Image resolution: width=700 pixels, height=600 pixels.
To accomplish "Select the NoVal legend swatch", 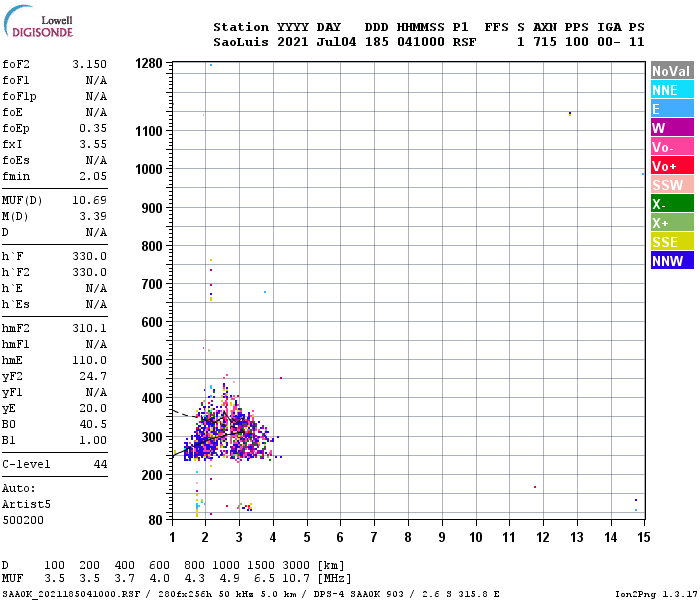I will (x=672, y=71).
